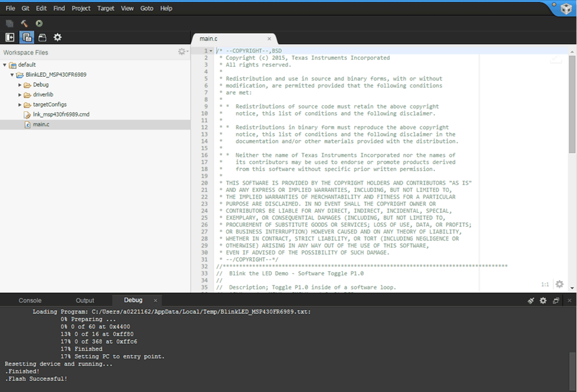Clear the debug output with broom icon
577x392 pixels.
(530, 301)
